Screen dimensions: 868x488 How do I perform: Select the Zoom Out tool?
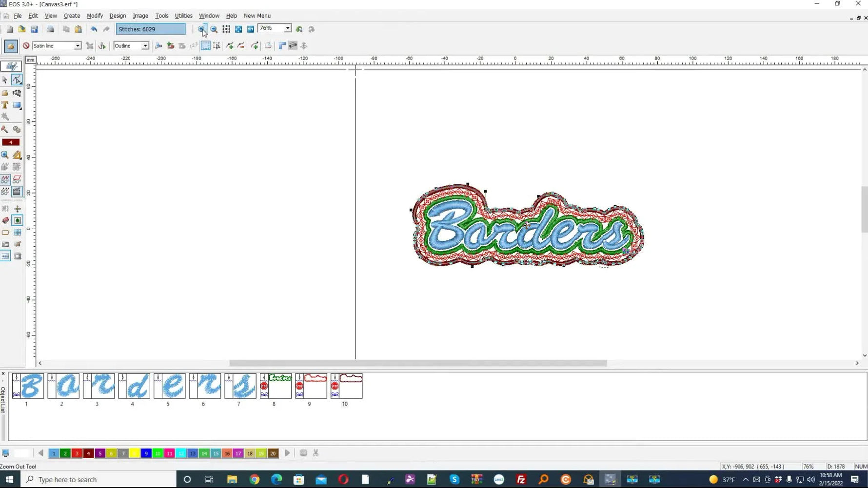pos(214,28)
